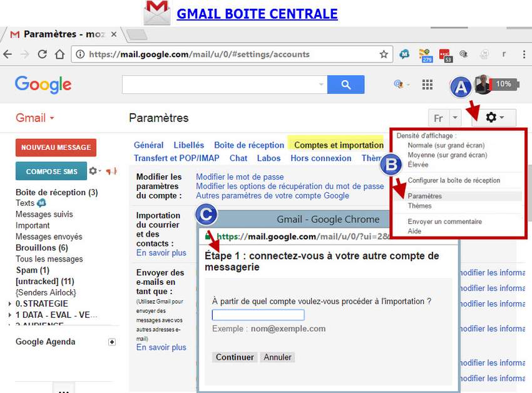Open the Hors connexion tab
Viewport: 532px width, 393px height.
(x=321, y=158)
